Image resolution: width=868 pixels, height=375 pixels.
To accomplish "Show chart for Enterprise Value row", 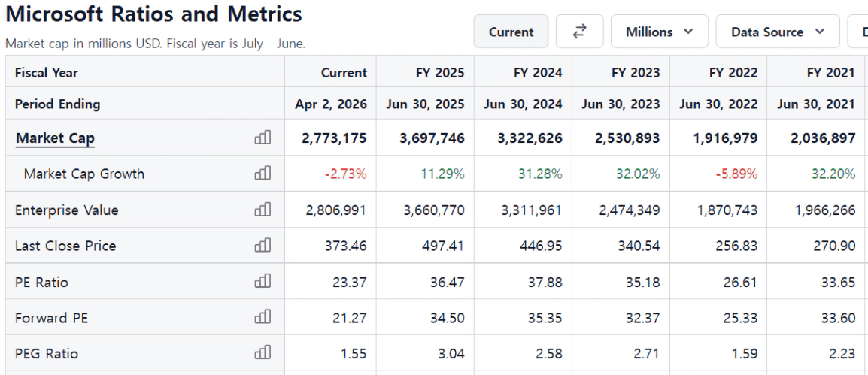I will 263,210.
